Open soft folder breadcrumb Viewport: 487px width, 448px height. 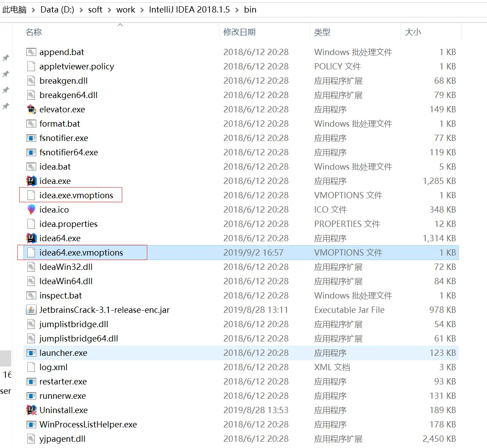tap(95, 10)
